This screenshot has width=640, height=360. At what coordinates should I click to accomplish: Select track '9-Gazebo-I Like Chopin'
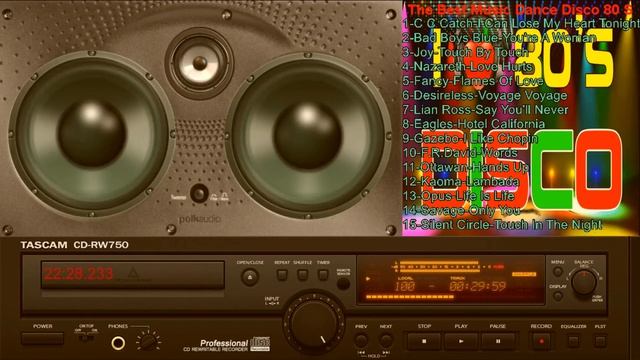(x=470, y=138)
